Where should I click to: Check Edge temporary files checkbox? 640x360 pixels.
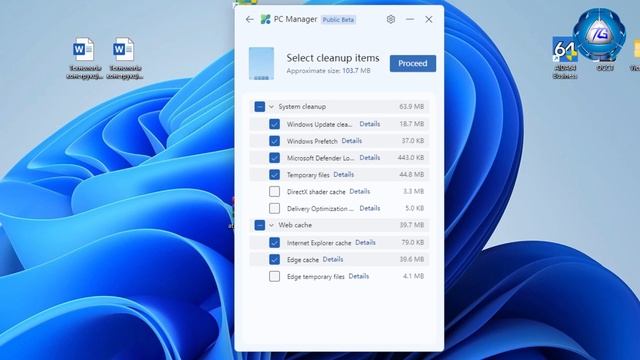click(x=274, y=276)
